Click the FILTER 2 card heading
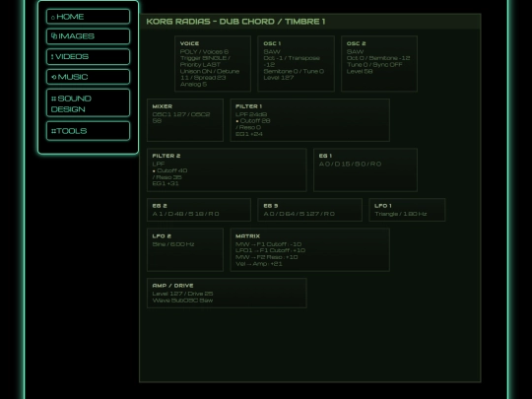The height and width of the screenshot is (399, 532). pyautogui.click(x=166, y=156)
